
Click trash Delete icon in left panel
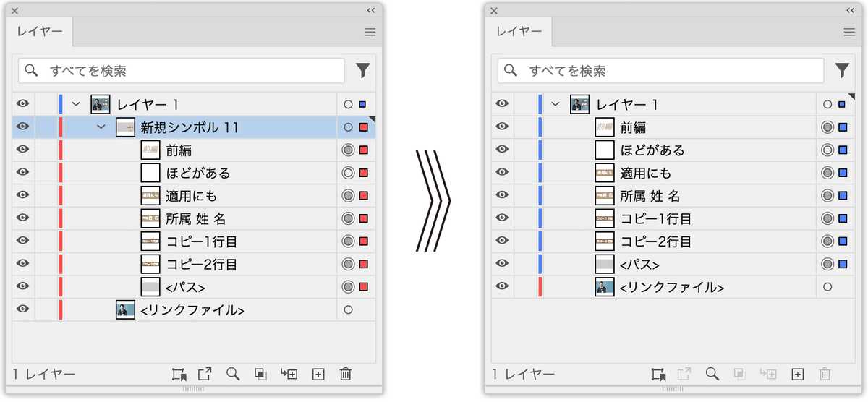click(346, 374)
